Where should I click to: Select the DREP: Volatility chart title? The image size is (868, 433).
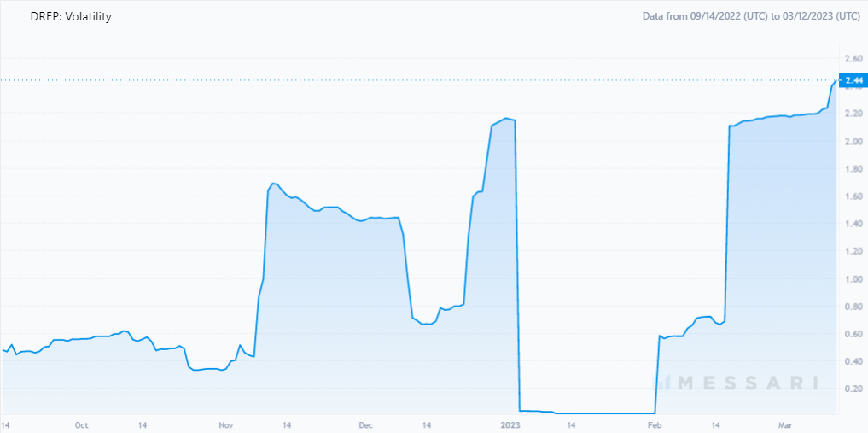click(x=71, y=16)
